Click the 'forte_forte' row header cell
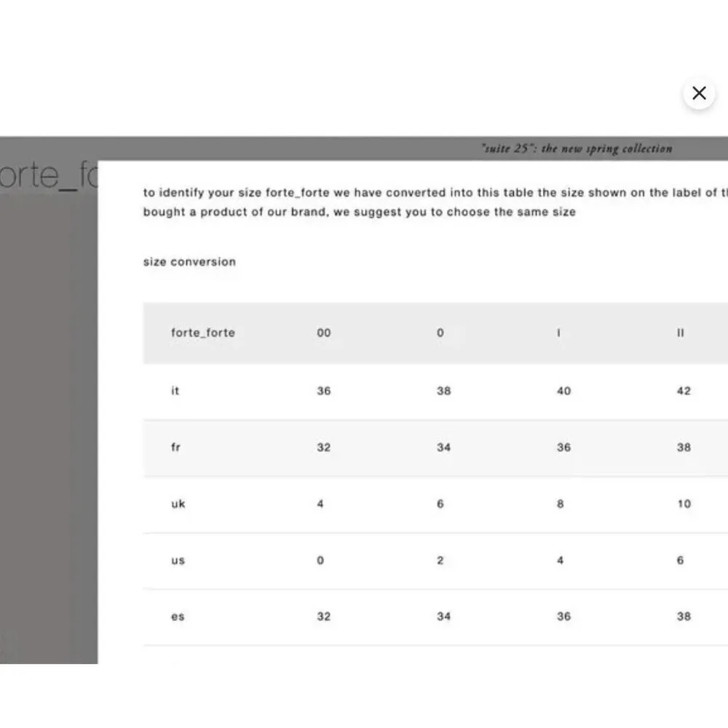 click(x=203, y=333)
